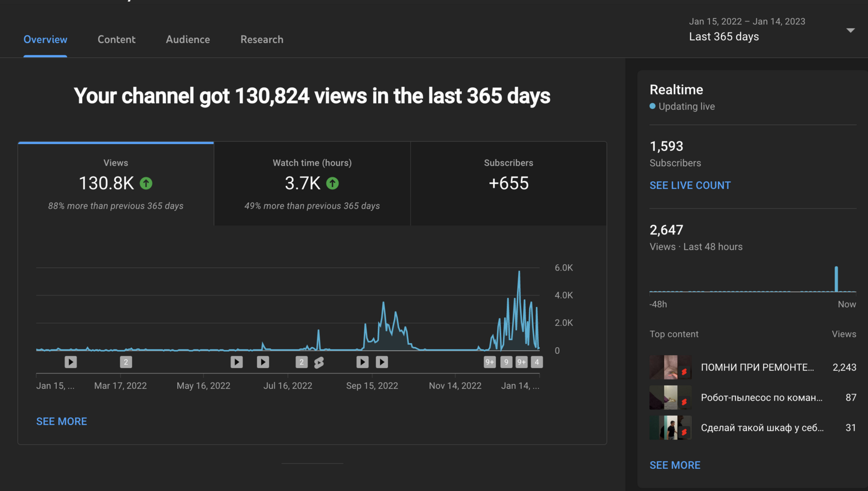Click the '4' published videos marker

(537, 362)
